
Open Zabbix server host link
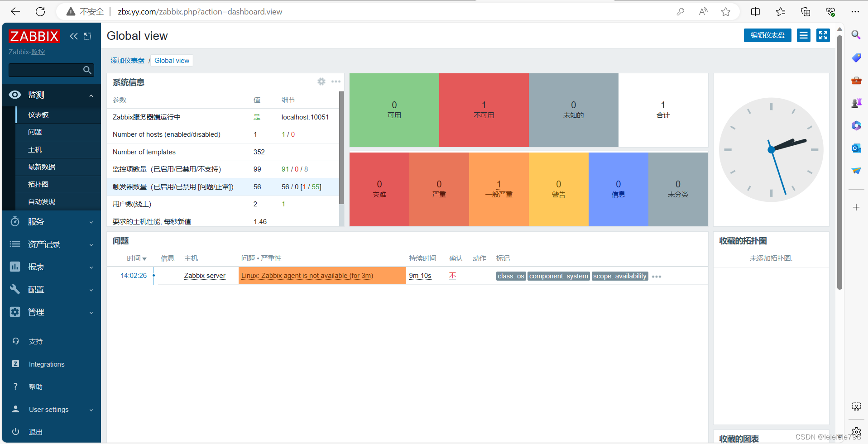[x=205, y=276]
